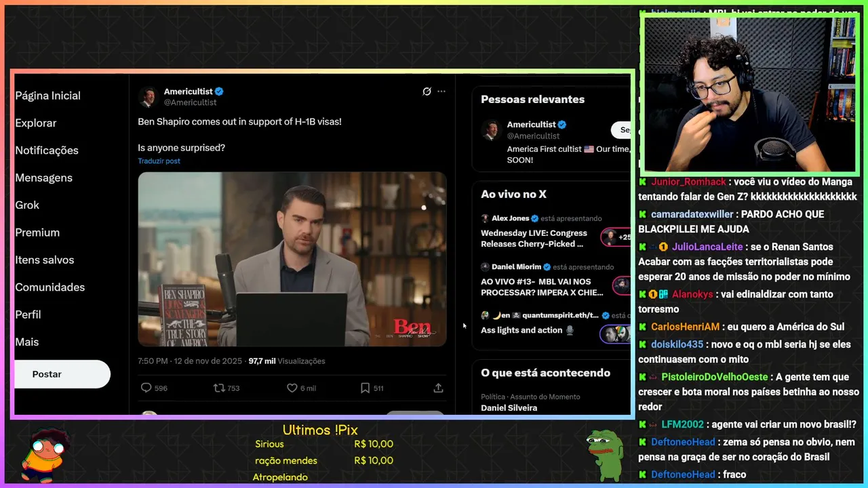Screen dimensions: 868x488
Task: Click the listeners avatars badge for Ass lights
Action: coord(616,334)
